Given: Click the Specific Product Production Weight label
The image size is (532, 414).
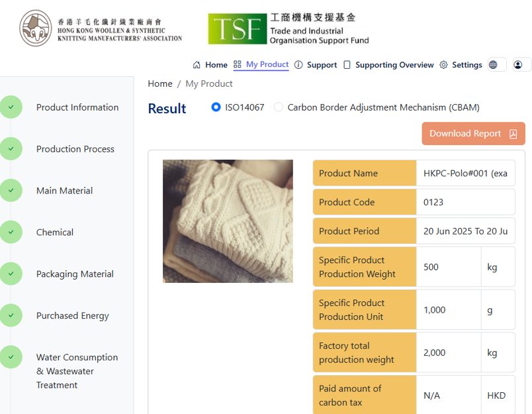Looking at the screenshot, I should tap(365, 267).
